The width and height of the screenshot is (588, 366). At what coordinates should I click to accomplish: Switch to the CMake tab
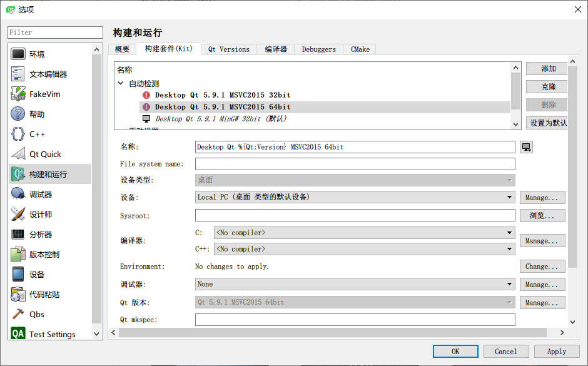point(360,49)
